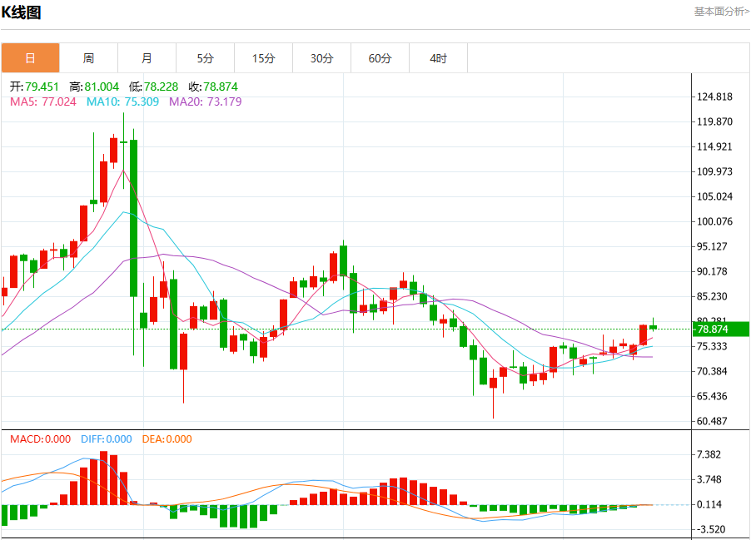Open the 4时 interval tab

coord(439,58)
